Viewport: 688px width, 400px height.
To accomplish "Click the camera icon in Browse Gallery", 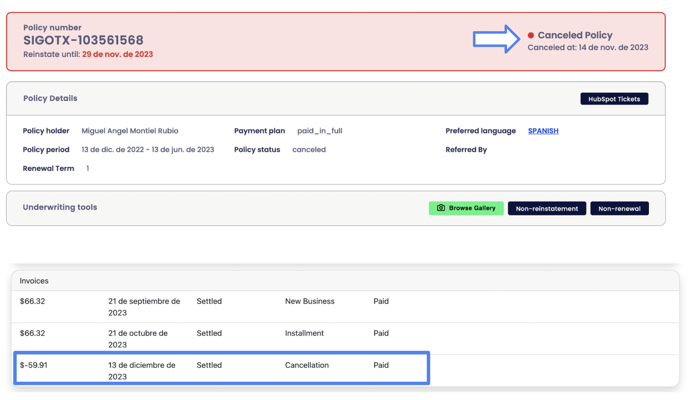I will pyautogui.click(x=441, y=208).
